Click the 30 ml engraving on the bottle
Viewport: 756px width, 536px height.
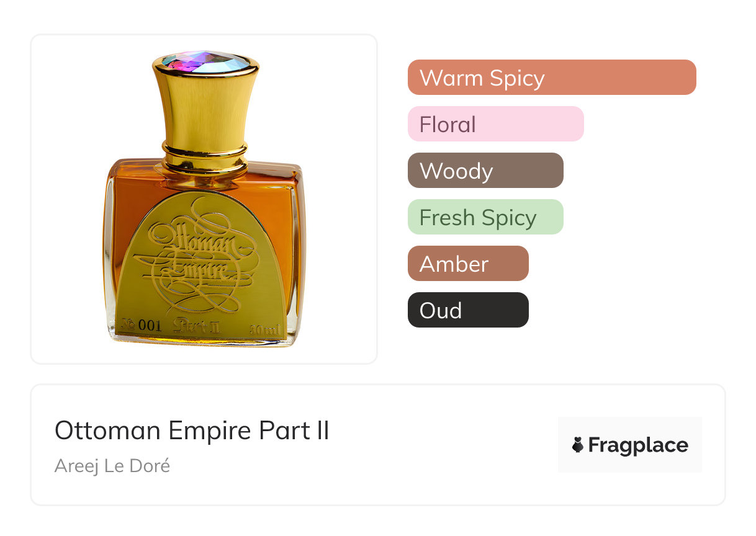(x=264, y=329)
